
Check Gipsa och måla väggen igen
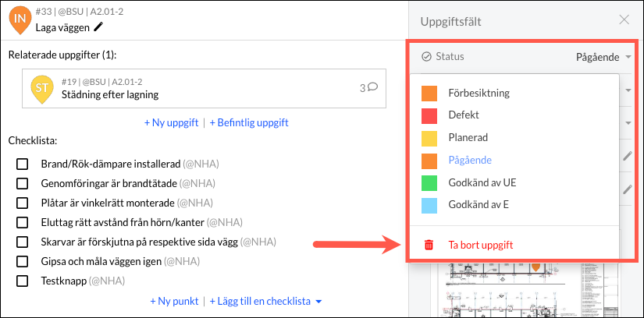point(22,261)
